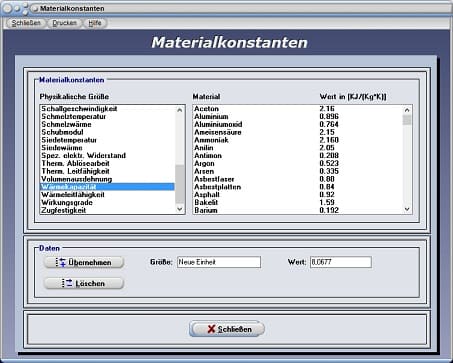Screen dimensions: 453x363
Task: Click the Löschen button
Action: 84,283
